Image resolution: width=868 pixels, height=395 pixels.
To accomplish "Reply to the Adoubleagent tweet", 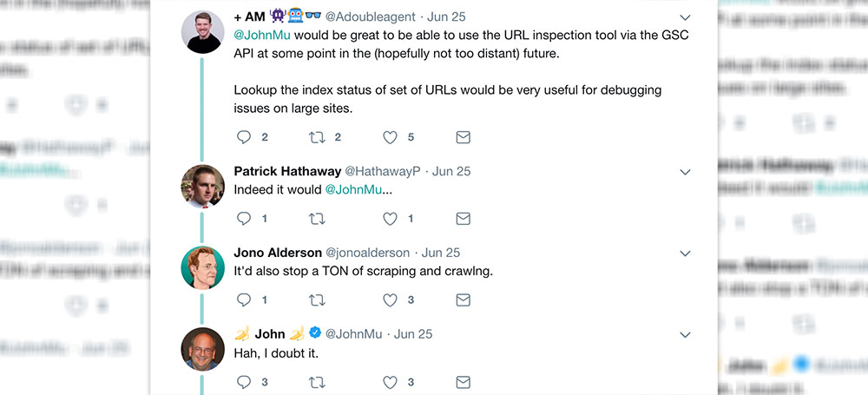I will (x=244, y=137).
